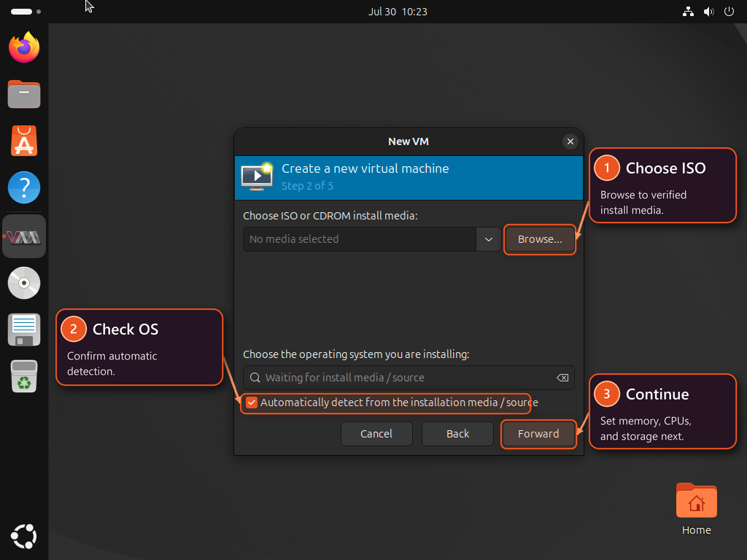Open the volume indicator in top bar
The image size is (747, 560).
pos(709,12)
